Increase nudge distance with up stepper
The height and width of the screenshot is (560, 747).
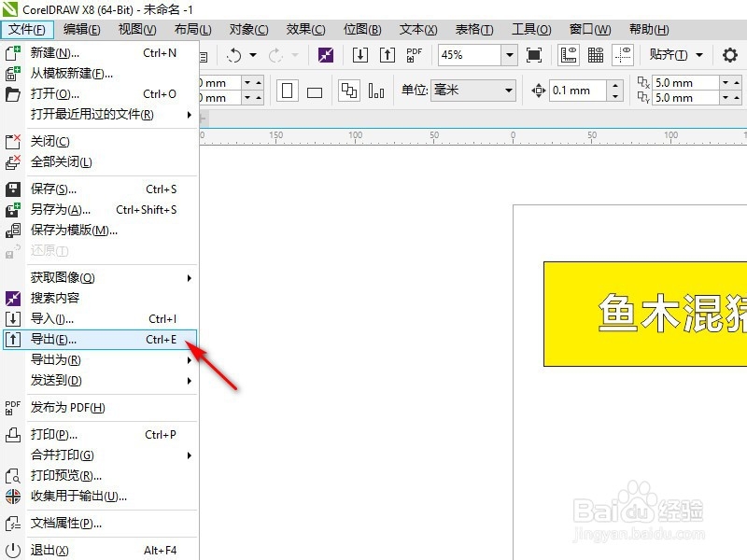click(615, 85)
